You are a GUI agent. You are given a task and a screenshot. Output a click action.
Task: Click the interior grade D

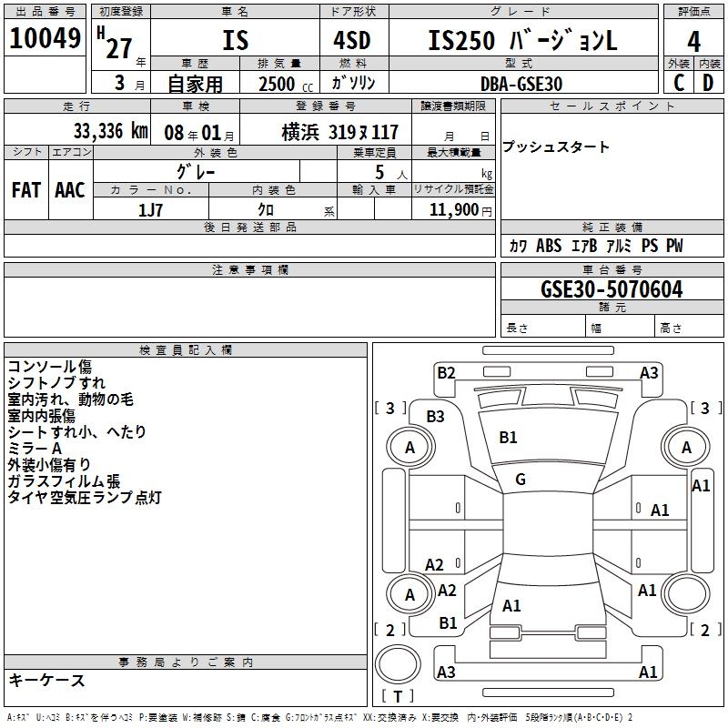click(x=708, y=83)
